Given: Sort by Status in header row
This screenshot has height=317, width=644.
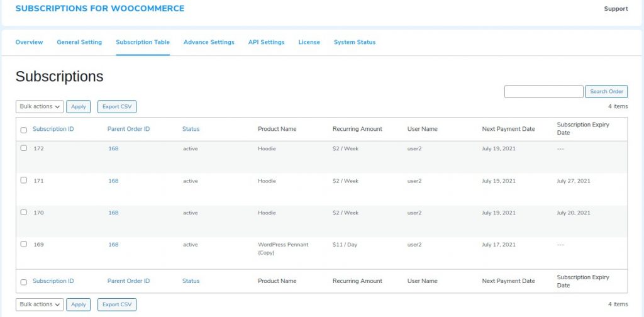Looking at the screenshot, I should tap(191, 129).
